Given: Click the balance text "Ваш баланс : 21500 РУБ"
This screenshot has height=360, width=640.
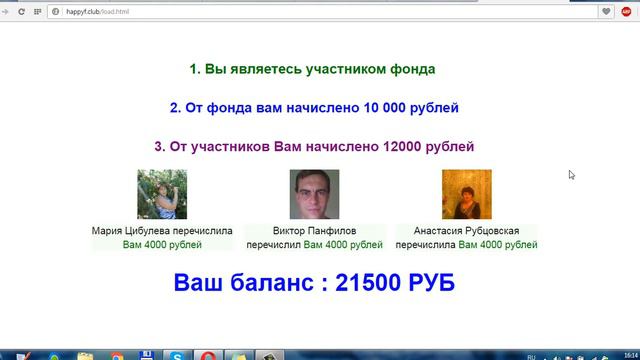Looking at the screenshot, I should click(314, 282).
